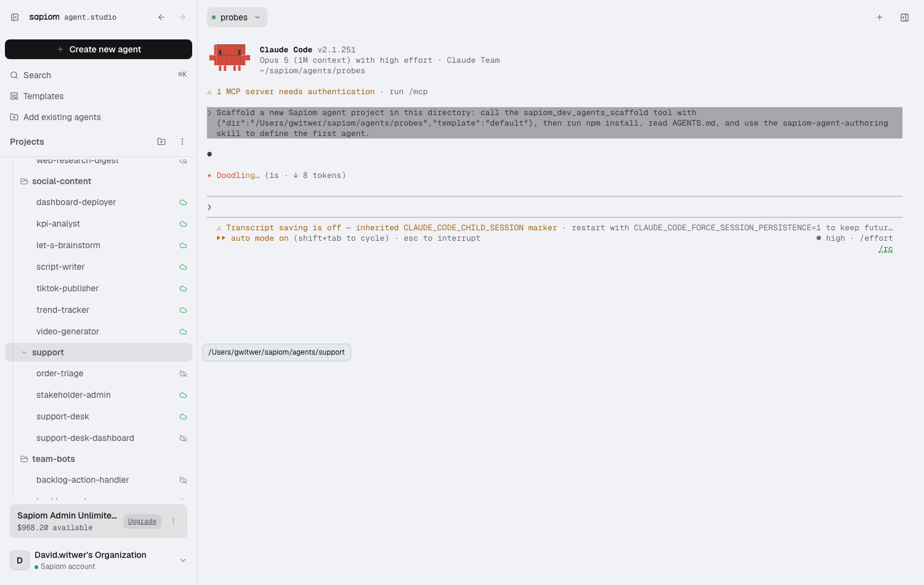Click the Claude Code pixel mascot
Screen dimensions: 924x585
coord(230,57)
